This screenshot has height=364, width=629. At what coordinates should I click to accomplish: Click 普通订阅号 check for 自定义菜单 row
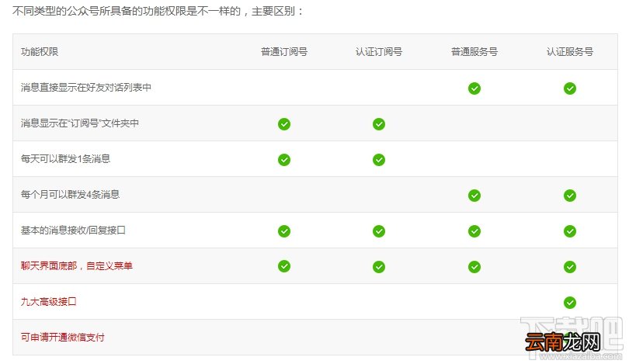pyautogui.click(x=284, y=265)
